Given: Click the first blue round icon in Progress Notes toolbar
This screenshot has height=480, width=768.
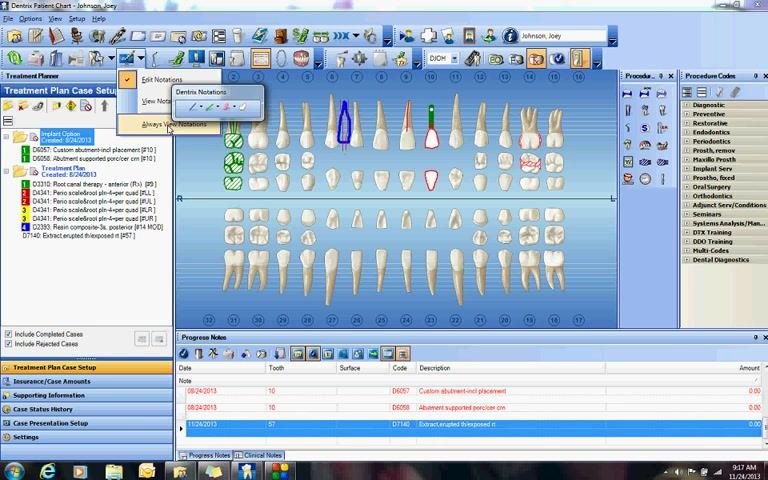Looking at the screenshot, I should 184,353.
